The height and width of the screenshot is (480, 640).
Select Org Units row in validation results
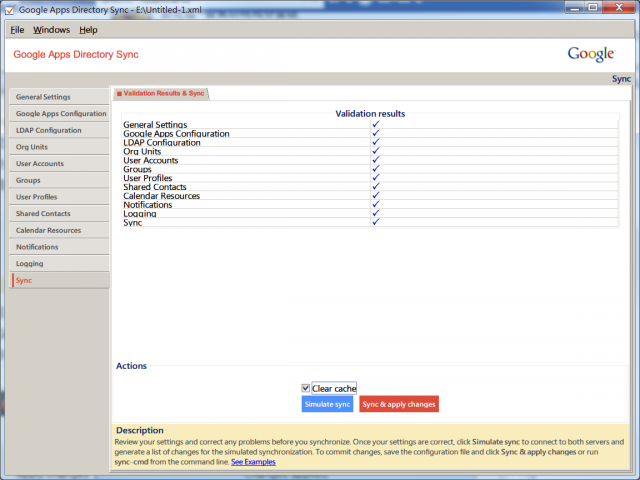pyautogui.click(x=370, y=151)
